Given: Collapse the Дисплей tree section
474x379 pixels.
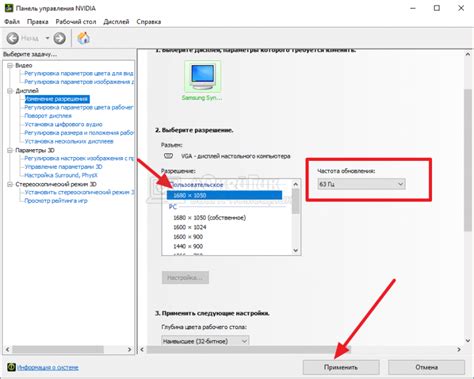Looking at the screenshot, I should point(10,91).
